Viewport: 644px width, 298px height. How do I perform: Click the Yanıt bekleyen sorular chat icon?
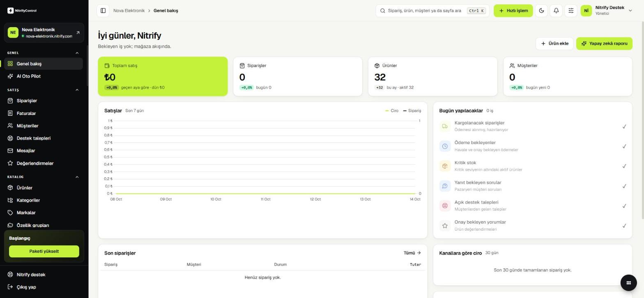pyautogui.click(x=445, y=186)
